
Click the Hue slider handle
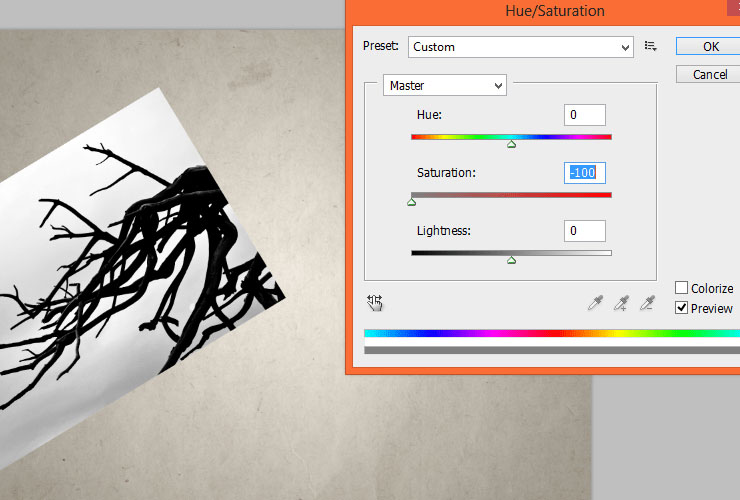click(x=512, y=144)
